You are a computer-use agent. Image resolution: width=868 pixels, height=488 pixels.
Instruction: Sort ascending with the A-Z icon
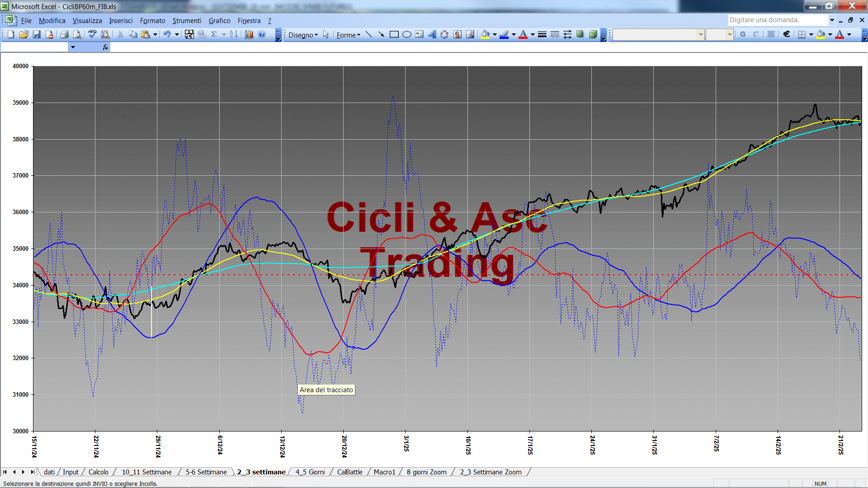(233, 35)
